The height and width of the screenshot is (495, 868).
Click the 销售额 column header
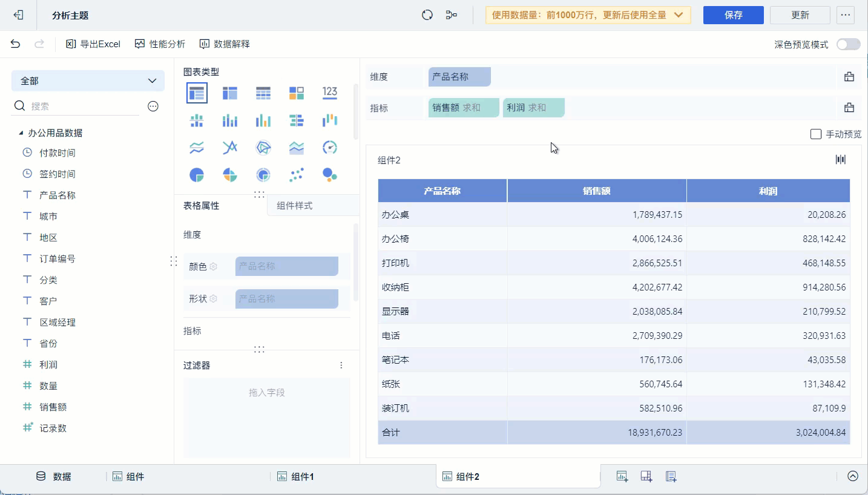point(597,191)
